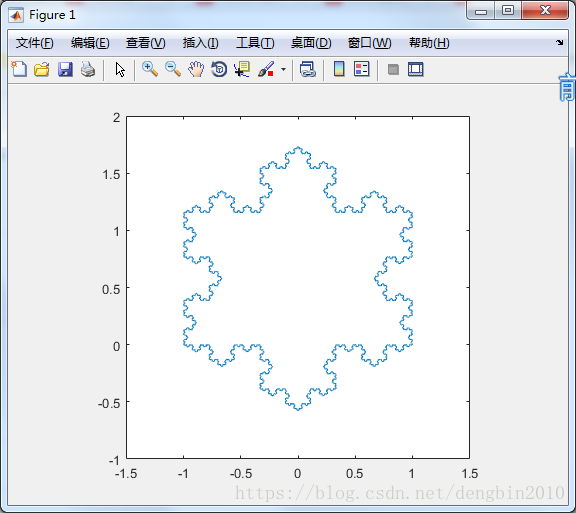The width and height of the screenshot is (576, 513).
Task: Insert a colorbar with the toolbar icon
Action: pos(339,69)
